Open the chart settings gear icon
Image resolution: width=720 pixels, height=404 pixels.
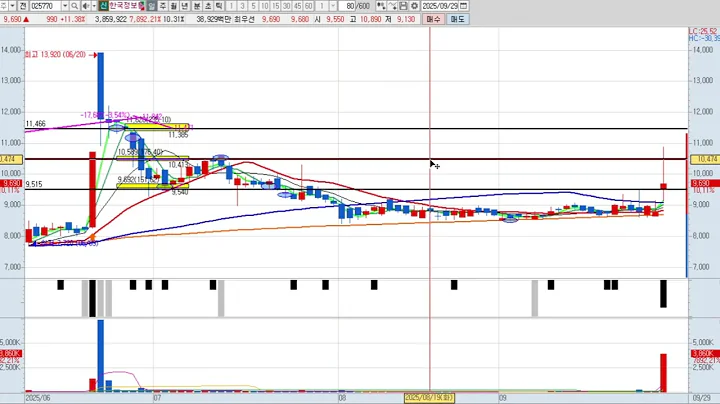point(414,6)
